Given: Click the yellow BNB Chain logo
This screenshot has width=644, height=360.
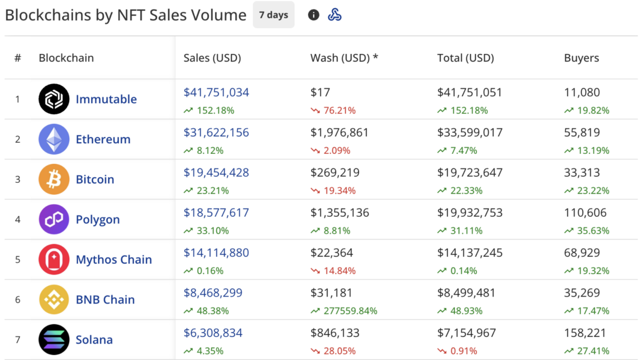Looking at the screenshot, I should [54, 300].
